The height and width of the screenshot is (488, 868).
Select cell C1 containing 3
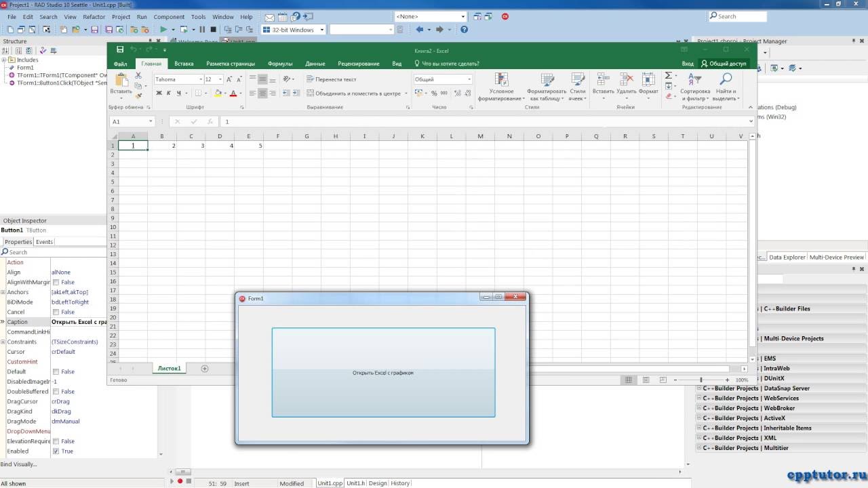[x=191, y=146]
